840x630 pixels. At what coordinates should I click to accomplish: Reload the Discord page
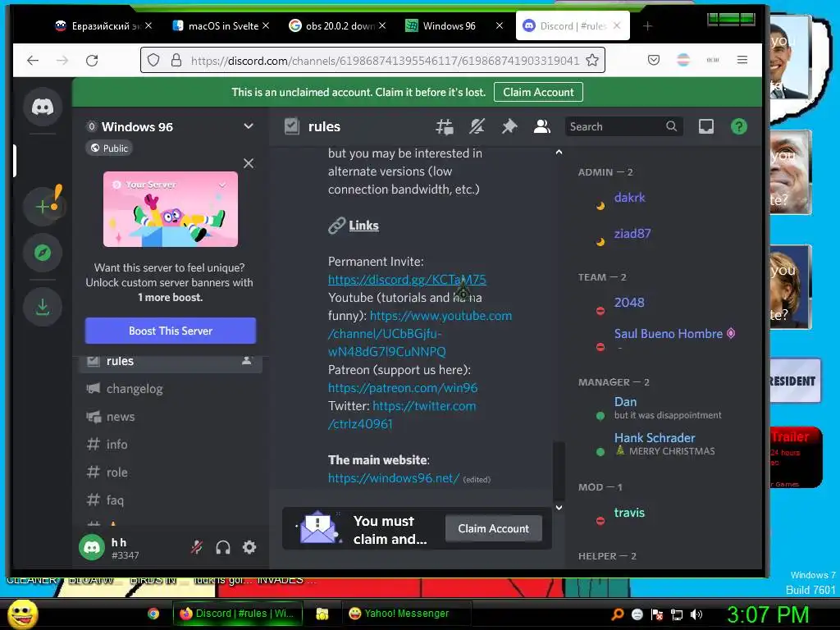92,60
